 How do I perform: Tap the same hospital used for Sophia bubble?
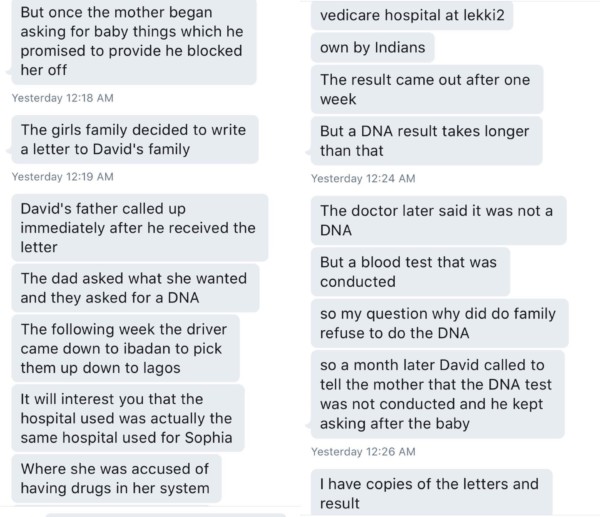[127, 418]
